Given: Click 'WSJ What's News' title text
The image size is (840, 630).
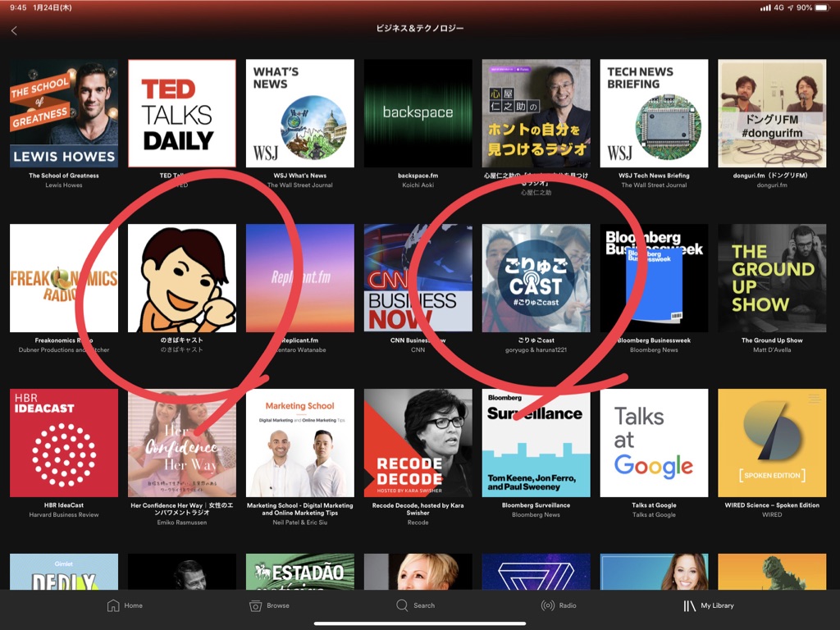Looking at the screenshot, I should [300, 176].
